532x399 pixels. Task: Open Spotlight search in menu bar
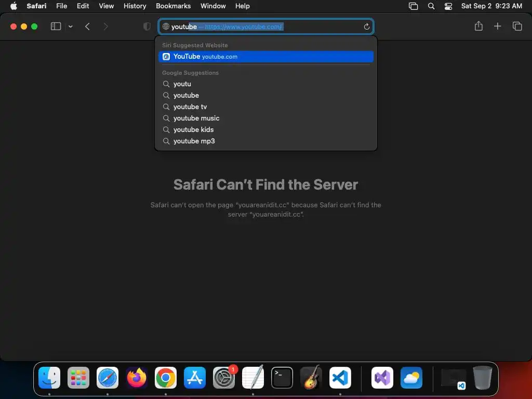[431, 6]
